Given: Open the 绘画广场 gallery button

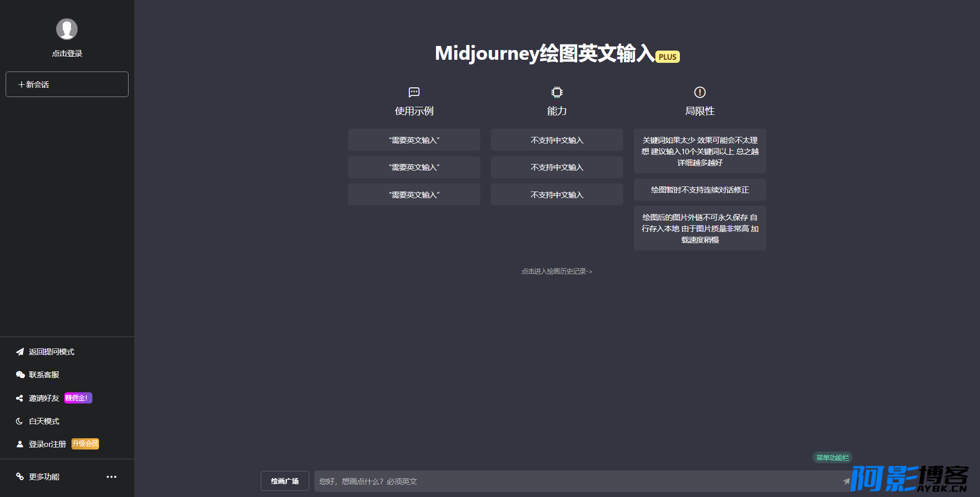Looking at the screenshot, I should coord(285,481).
